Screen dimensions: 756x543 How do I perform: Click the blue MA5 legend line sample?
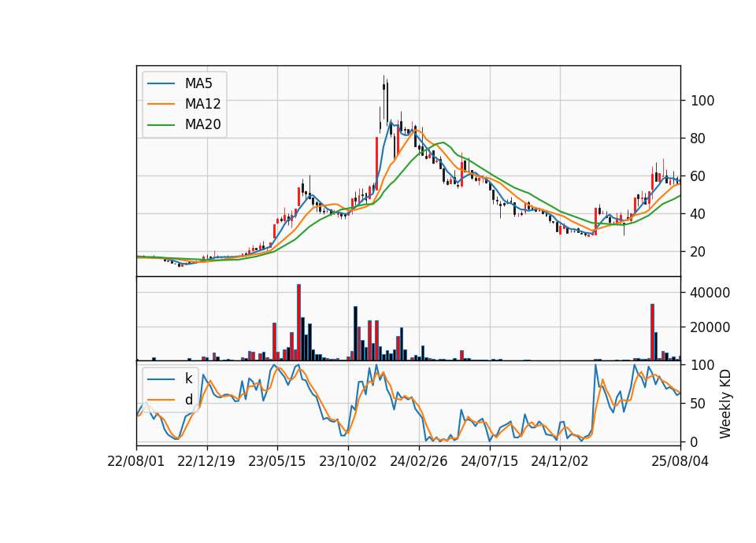(161, 83)
